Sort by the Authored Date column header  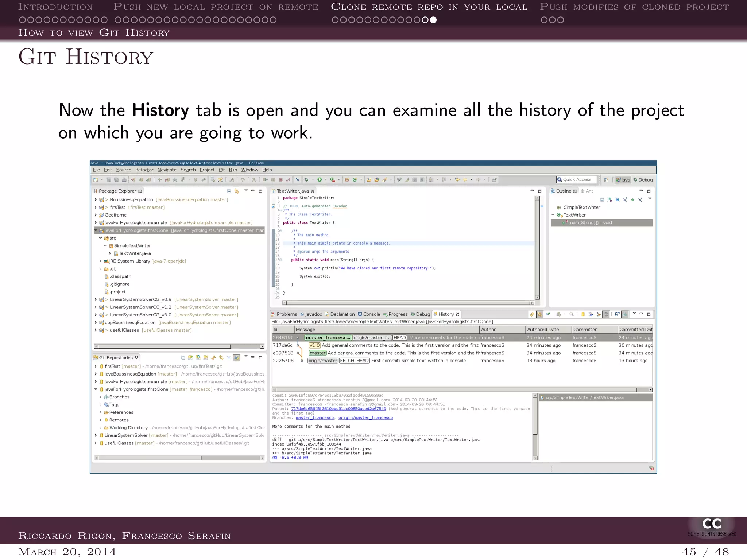tap(548, 330)
